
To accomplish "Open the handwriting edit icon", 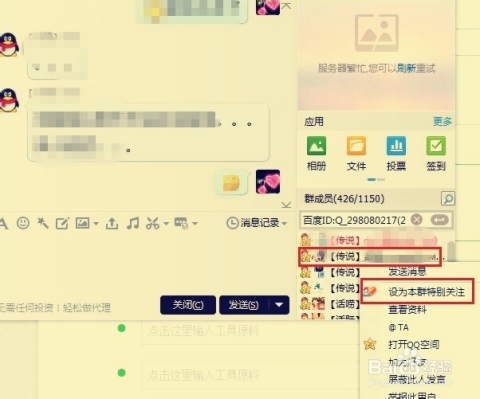I will click(62, 223).
